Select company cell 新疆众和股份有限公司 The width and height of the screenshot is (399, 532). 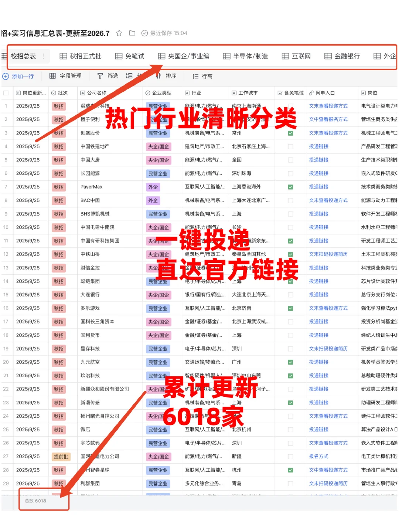click(110, 389)
